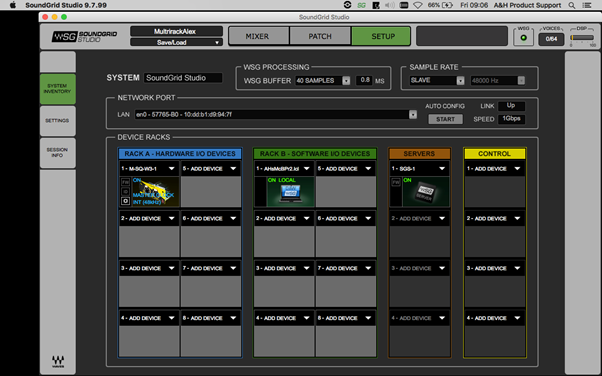This screenshot has width=602, height=376.
Task: Click the Voices 0/64 counter
Action: [551, 39]
